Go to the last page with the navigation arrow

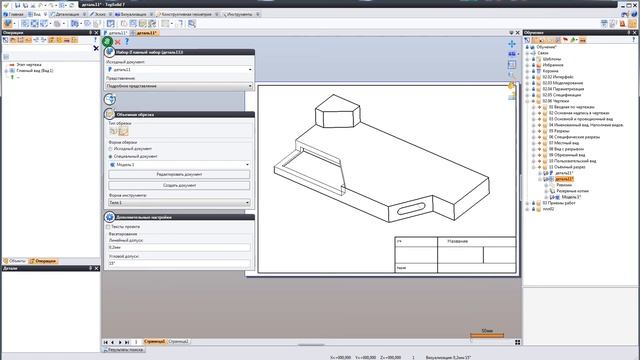coord(127,342)
